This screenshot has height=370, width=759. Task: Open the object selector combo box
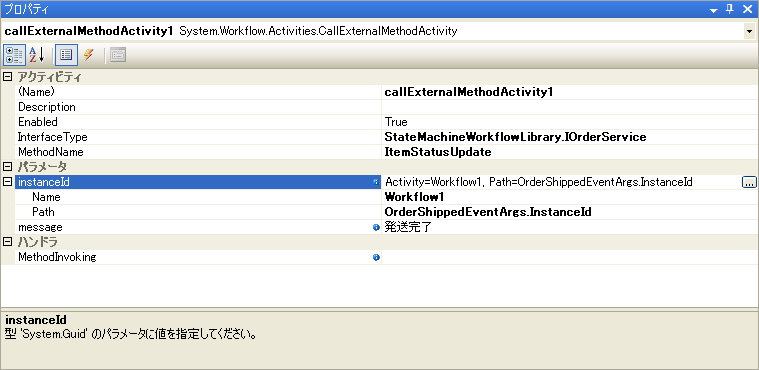coord(750,31)
